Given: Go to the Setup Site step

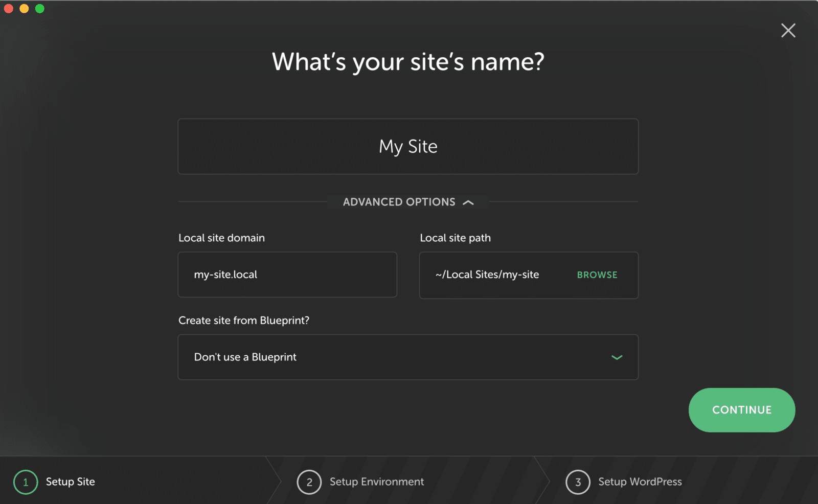Looking at the screenshot, I should (71, 482).
